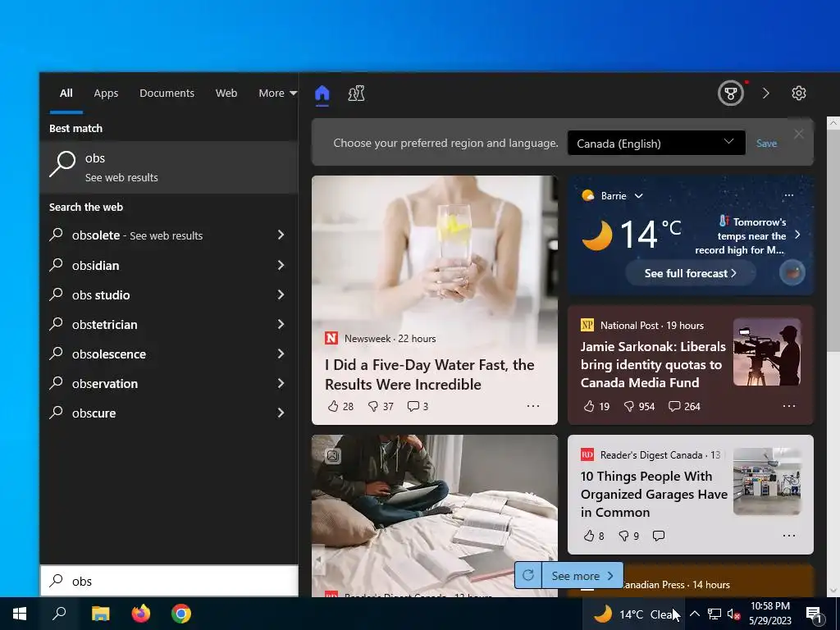The width and height of the screenshot is (840, 630).
Task: Open the games chess-piece icon
Action: pyautogui.click(x=356, y=94)
